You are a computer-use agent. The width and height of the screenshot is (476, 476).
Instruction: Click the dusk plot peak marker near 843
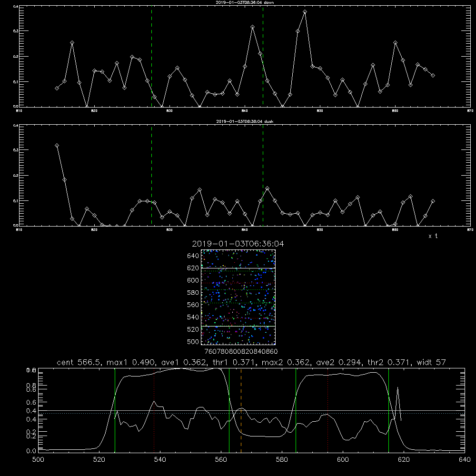coord(267,188)
